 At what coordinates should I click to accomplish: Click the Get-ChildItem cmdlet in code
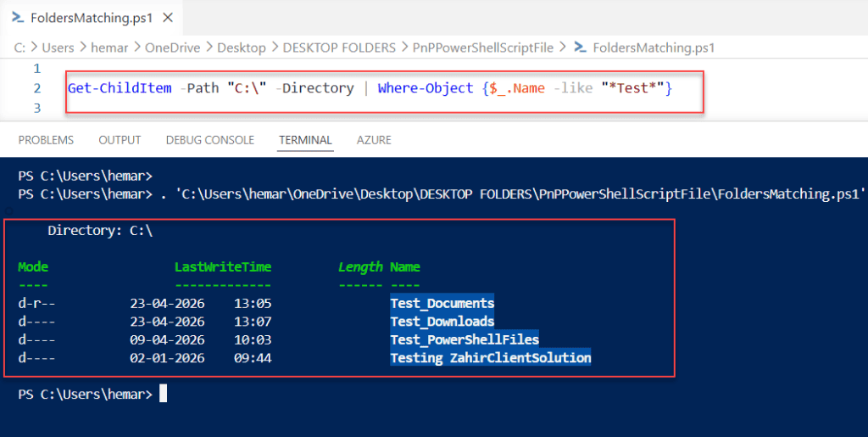click(x=120, y=88)
